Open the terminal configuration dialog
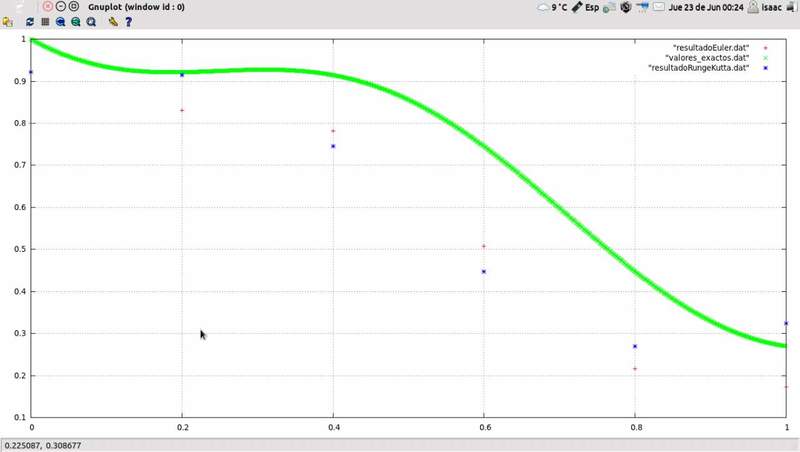The image size is (800, 452). 113,22
